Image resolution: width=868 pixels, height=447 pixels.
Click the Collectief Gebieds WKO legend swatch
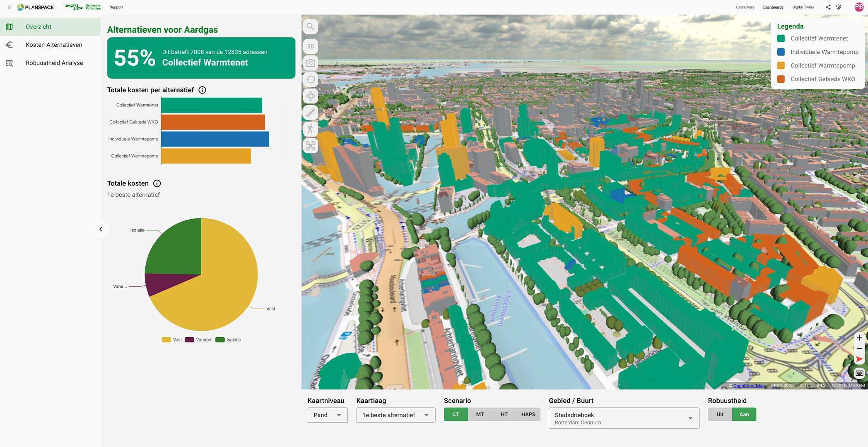[x=781, y=79]
